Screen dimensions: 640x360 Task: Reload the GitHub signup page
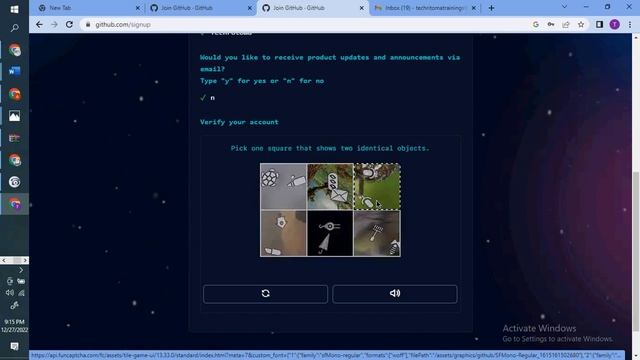(69, 24)
